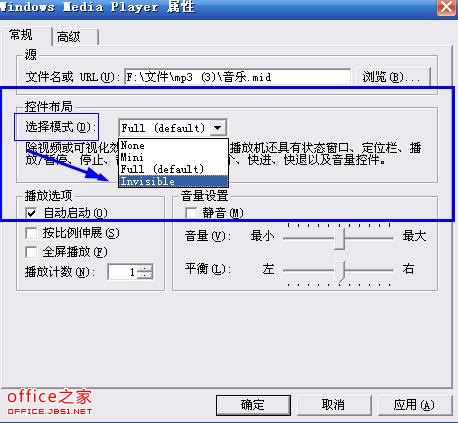Increase 播放计数 with the up arrow
The width and height of the screenshot is (458, 423).
coord(145,268)
